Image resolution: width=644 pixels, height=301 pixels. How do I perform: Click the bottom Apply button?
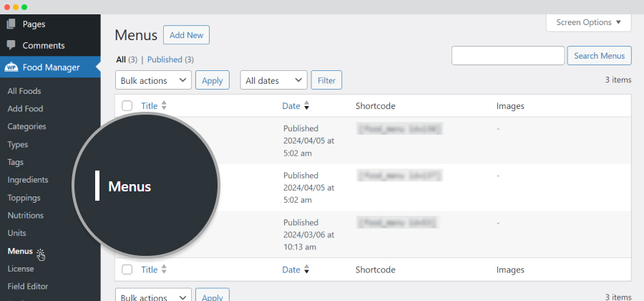point(213,295)
